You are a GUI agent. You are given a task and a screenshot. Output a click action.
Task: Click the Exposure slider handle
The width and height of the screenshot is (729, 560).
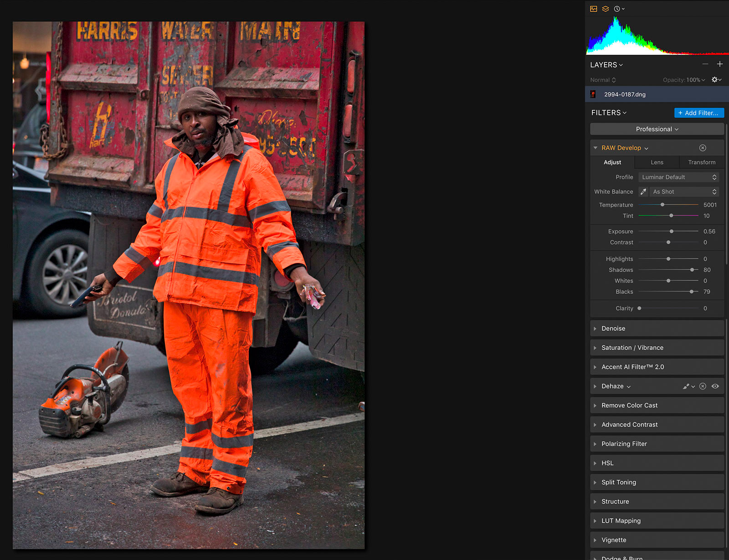pyautogui.click(x=672, y=231)
